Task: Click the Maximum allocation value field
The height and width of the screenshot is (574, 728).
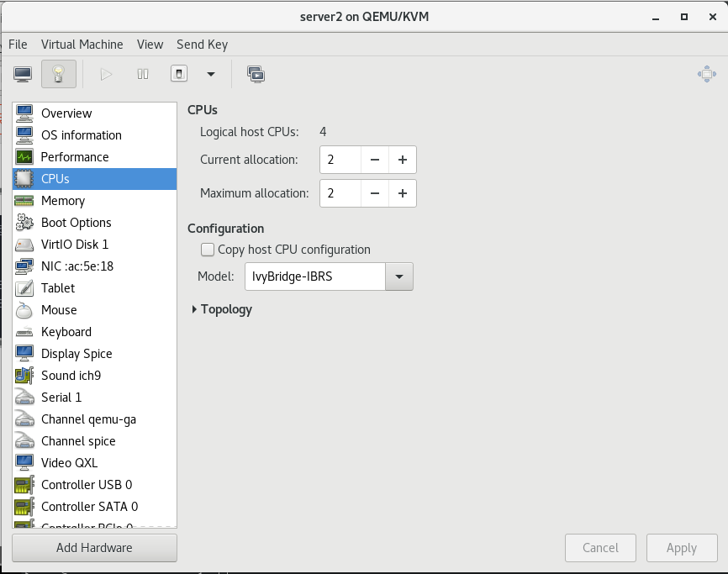Action: 340,193
